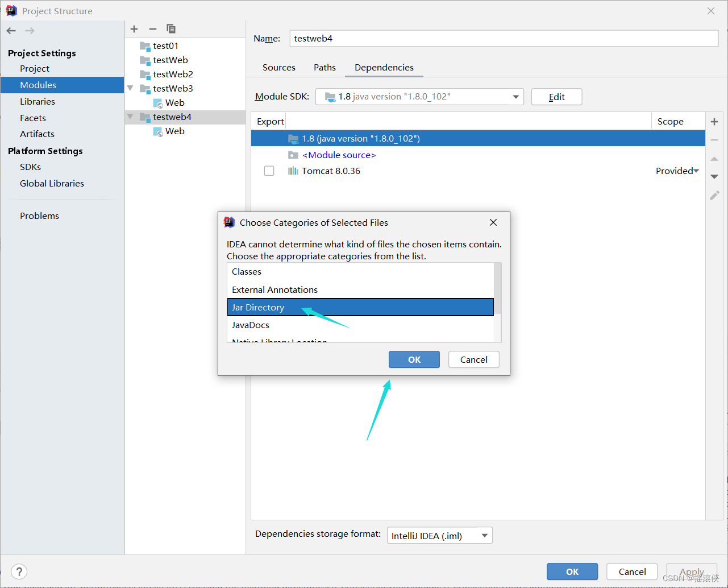Close the Choose Categories dialog
The height and width of the screenshot is (588, 728).
493,222
